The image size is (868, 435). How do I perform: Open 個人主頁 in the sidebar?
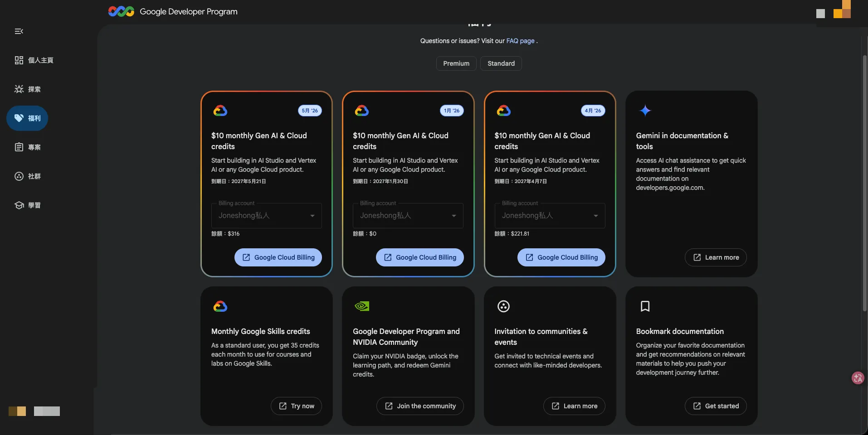(x=34, y=60)
